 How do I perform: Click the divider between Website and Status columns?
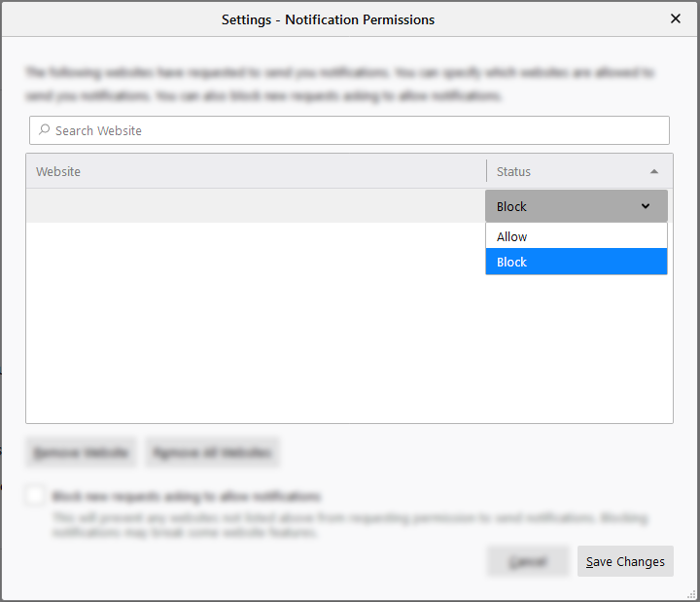pos(486,171)
